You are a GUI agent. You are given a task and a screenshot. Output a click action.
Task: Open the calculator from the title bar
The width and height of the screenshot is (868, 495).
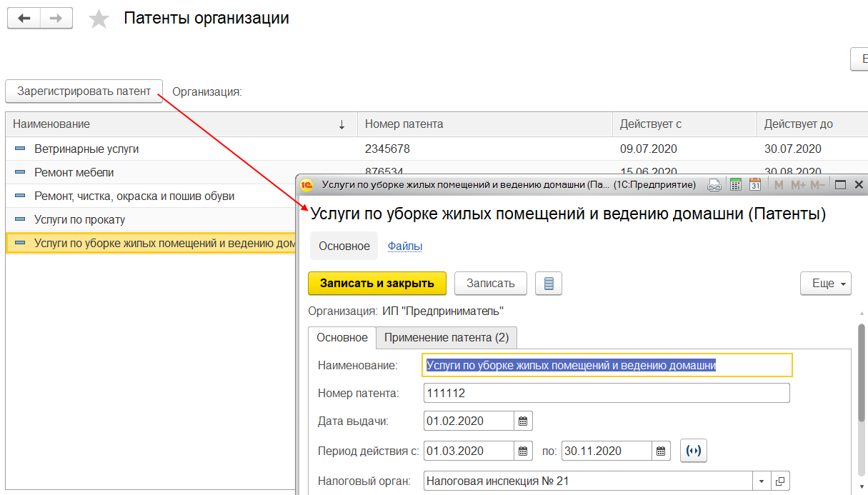tap(735, 185)
